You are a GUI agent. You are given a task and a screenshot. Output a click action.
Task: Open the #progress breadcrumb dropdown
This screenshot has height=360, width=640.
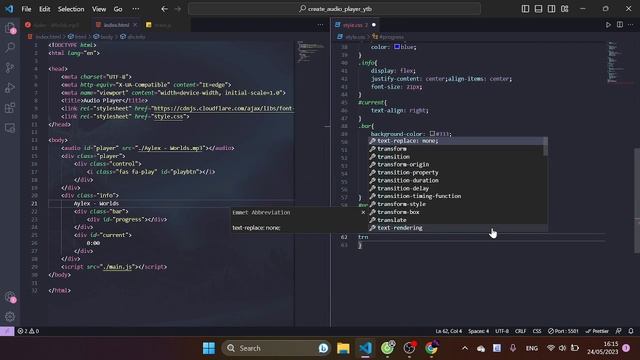[388, 37]
